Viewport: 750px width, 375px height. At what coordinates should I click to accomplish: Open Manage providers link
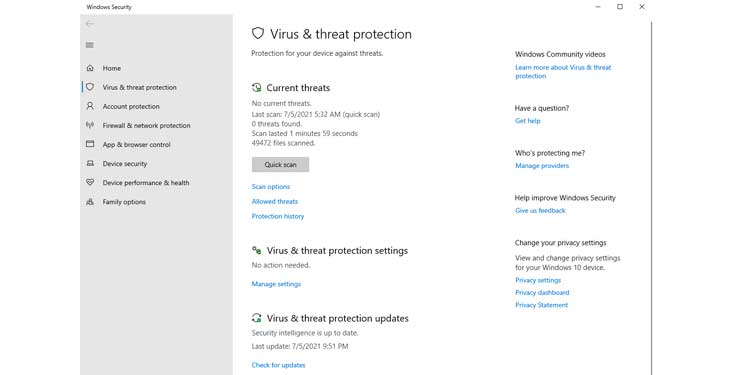(x=542, y=165)
